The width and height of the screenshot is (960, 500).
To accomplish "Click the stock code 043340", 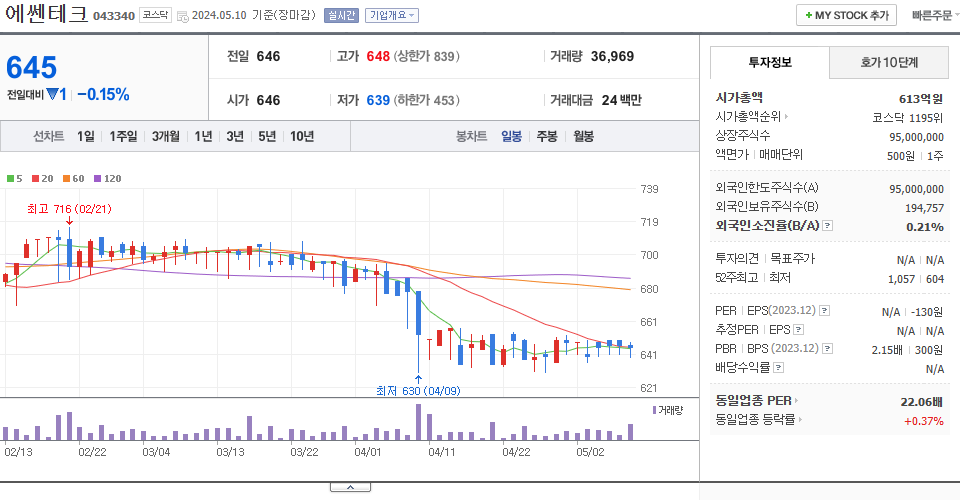I will click(x=114, y=16).
